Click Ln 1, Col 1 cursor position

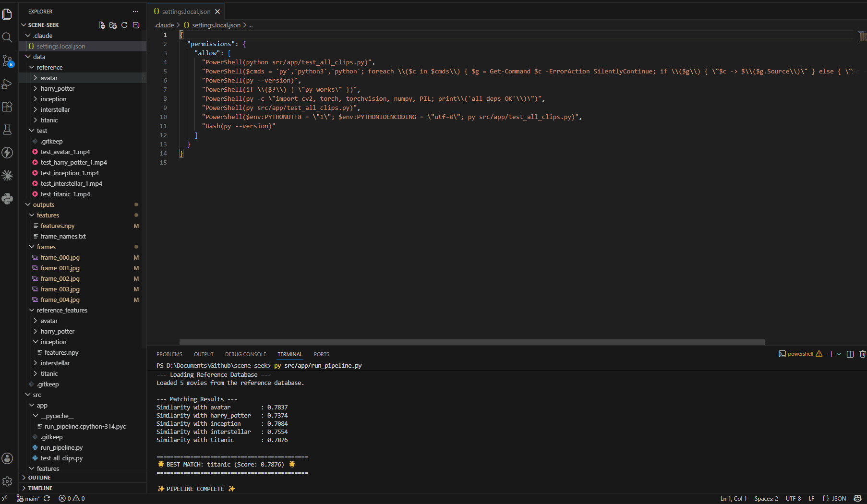733,498
